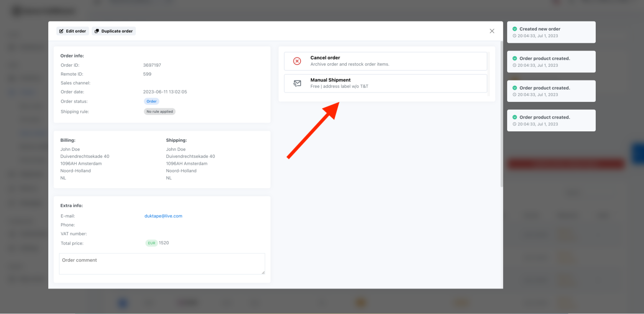Click the Created new order notification

(551, 32)
